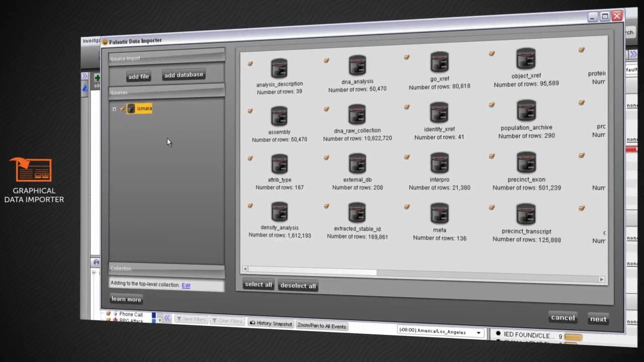Click Zoom/Pan to All Events in background window
Image resolution: width=644 pixels, height=362 pixels.
(x=321, y=326)
